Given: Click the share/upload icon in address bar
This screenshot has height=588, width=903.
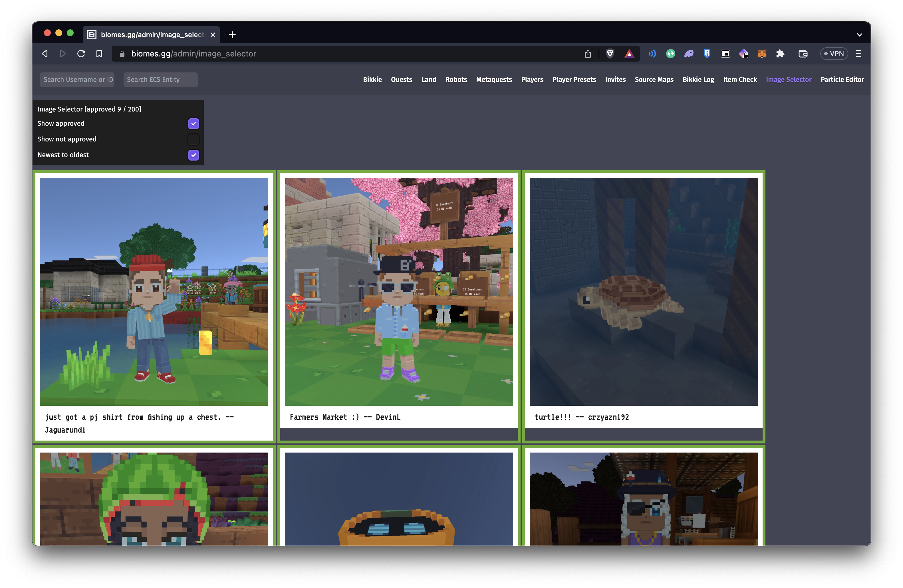Looking at the screenshot, I should (x=588, y=53).
